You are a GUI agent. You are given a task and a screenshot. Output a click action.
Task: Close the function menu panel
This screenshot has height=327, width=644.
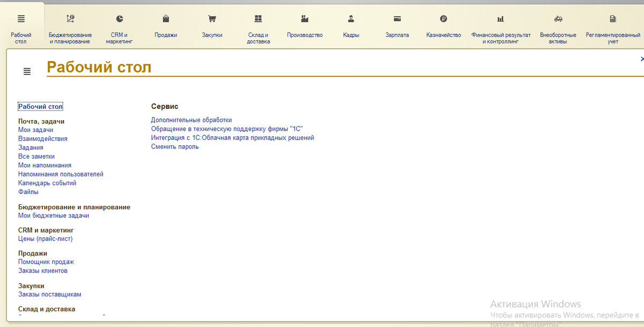pyautogui.click(x=642, y=58)
